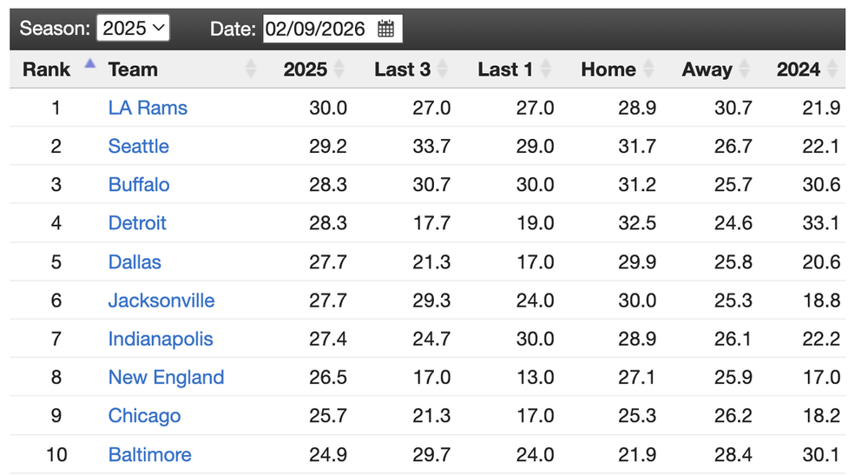
Task: Open the Seattle team link
Action: coord(139,146)
